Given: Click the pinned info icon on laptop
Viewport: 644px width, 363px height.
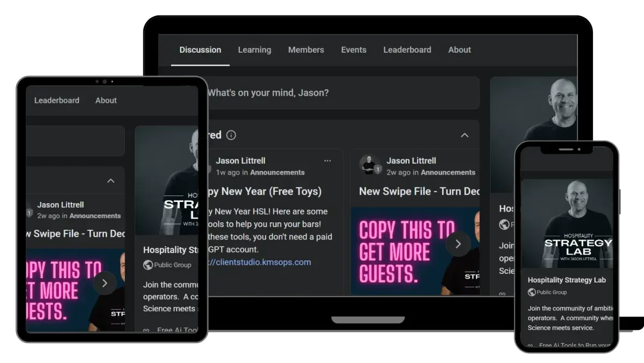Looking at the screenshot, I should (x=231, y=135).
